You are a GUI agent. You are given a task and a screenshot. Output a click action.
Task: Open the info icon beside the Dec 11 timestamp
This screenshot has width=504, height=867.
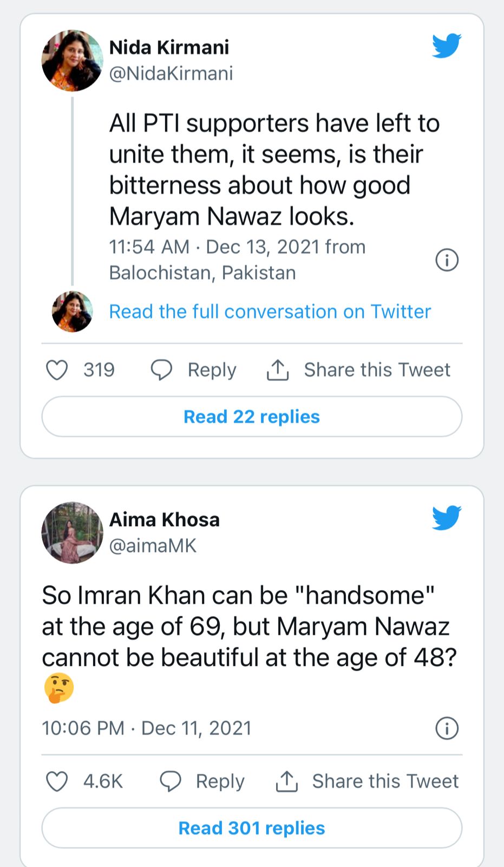point(446,728)
